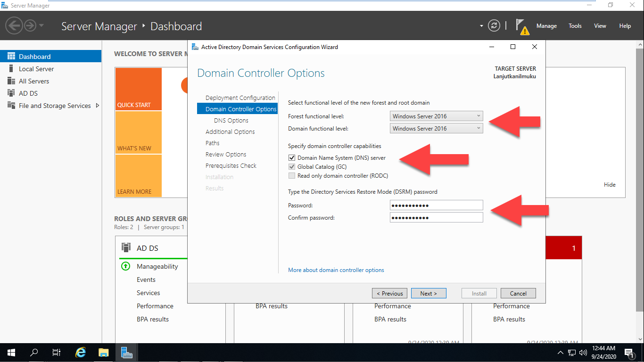Open Forest functional level dropdown
This screenshot has width=644, height=362.
[437, 116]
